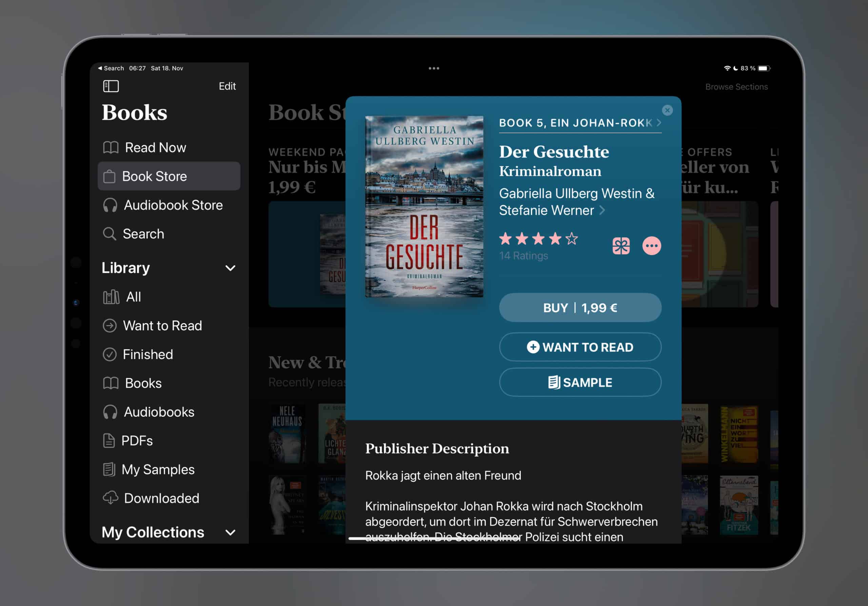Click Publisher Description heading

coord(437,449)
